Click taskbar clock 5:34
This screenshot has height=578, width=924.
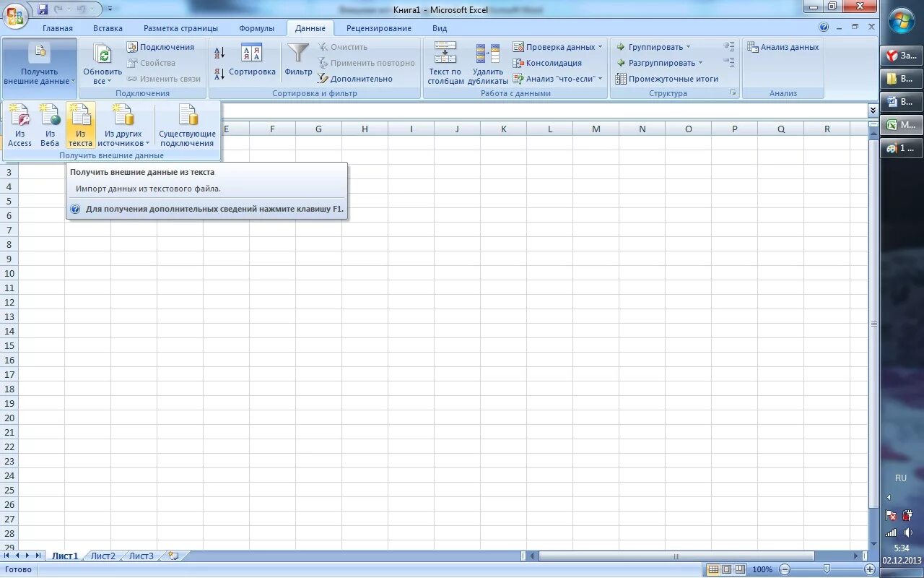(902, 548)
